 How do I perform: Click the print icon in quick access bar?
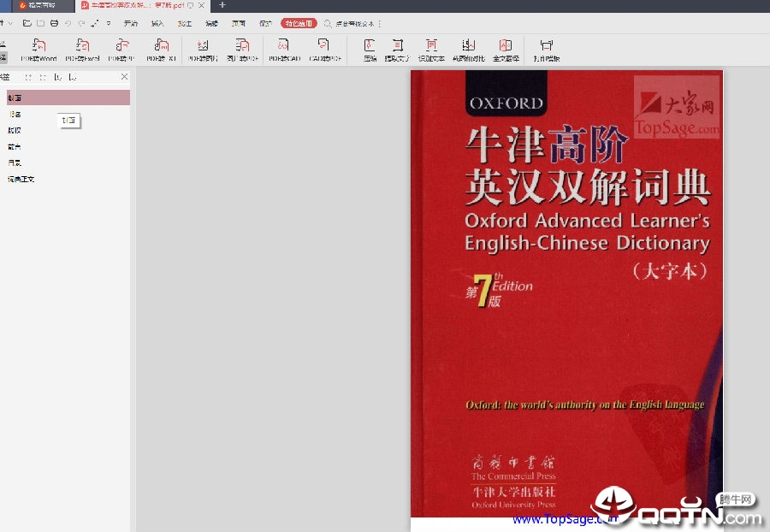(x=54, y=23)
